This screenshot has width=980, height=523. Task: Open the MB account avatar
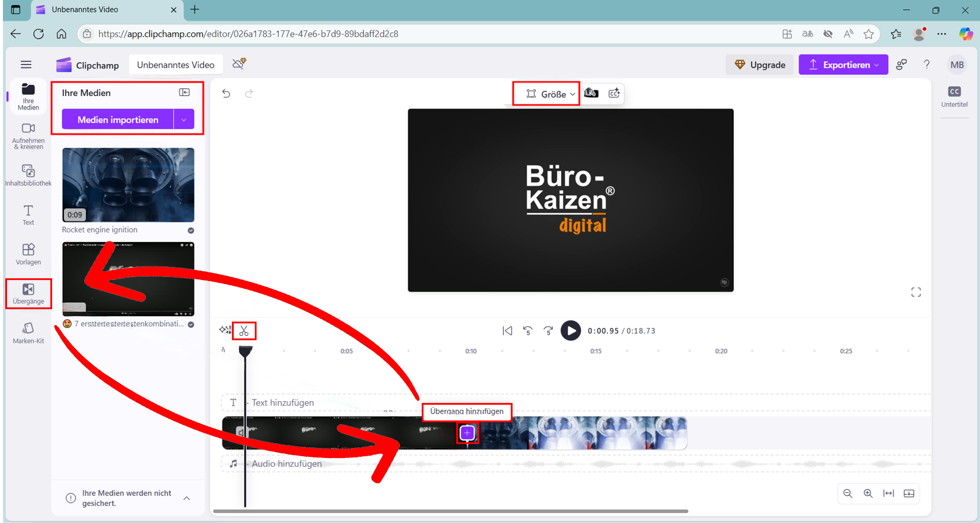point(957,64)
